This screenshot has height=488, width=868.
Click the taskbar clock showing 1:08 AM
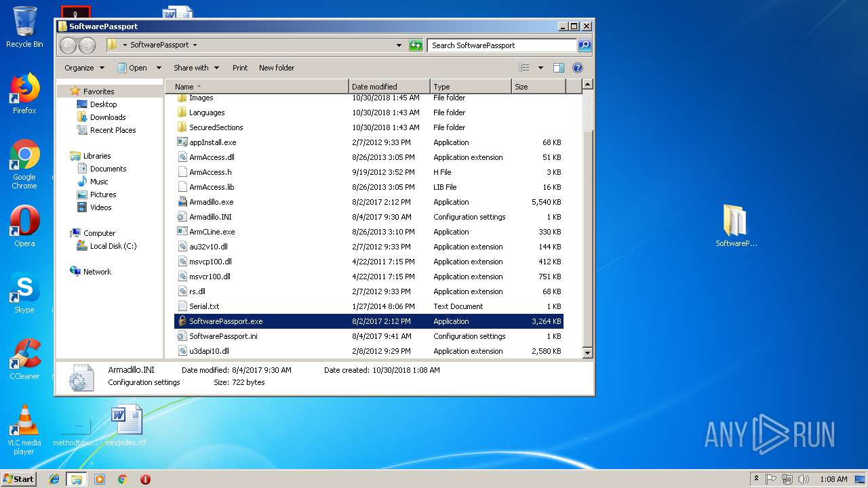(x=833, y=479)
